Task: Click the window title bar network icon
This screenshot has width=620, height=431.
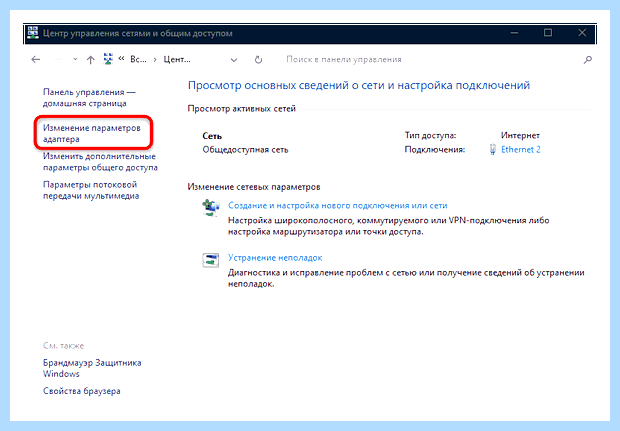Action: (33, 33)
